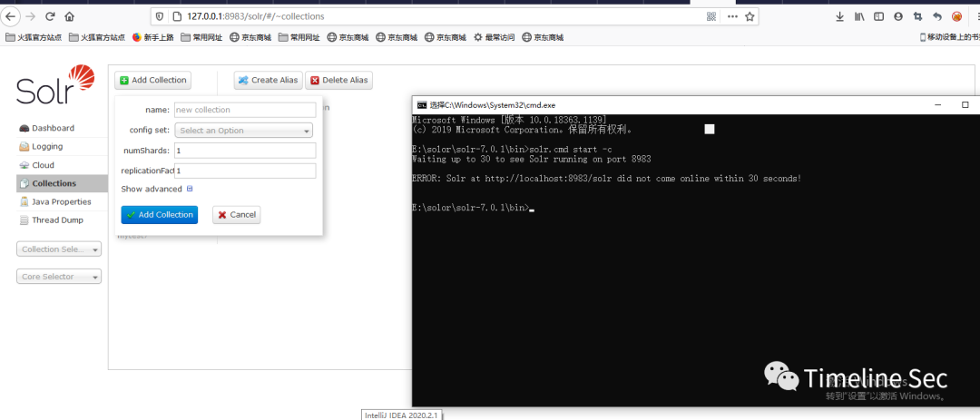
Task: Click the ERROR line in cmd window
Action: [x=607, y=179]
